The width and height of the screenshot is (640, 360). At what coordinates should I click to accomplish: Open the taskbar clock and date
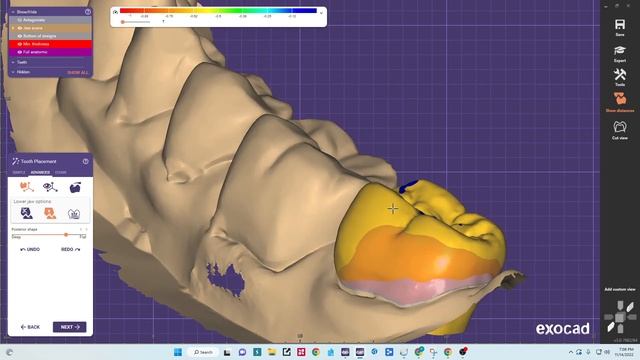click(x=626, y=352)
